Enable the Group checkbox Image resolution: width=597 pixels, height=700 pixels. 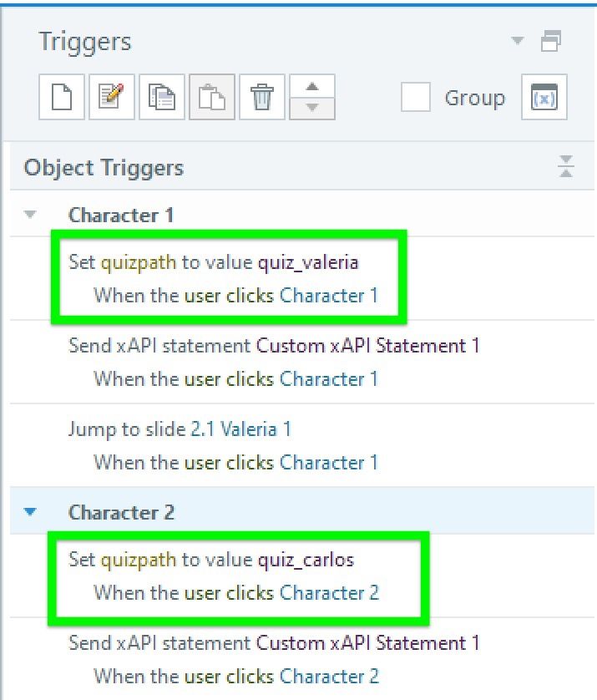tap(416, 98)
